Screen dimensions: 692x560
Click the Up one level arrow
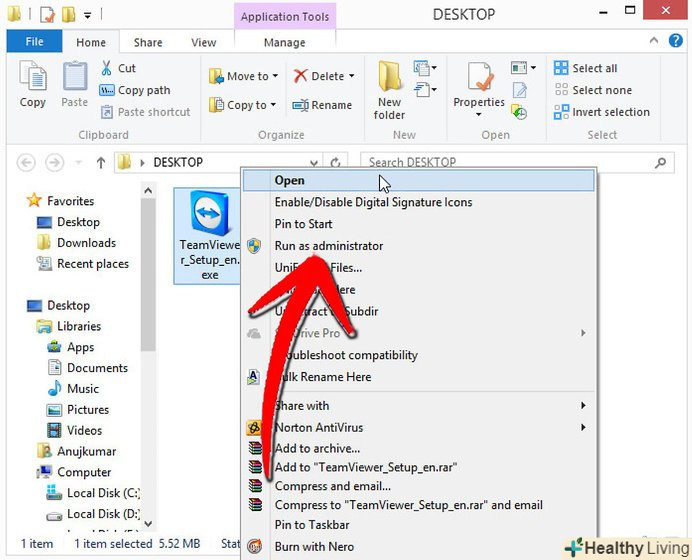[x=101, y=163]
